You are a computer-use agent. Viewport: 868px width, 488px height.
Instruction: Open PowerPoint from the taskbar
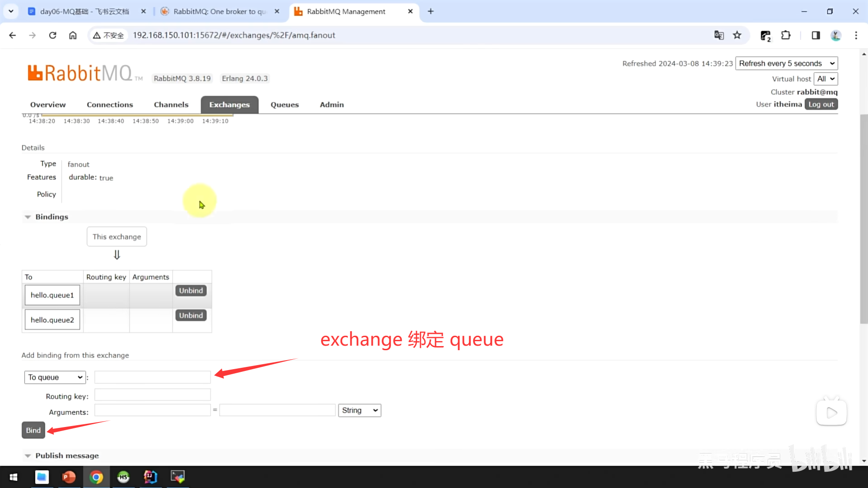click(x=69, y=477)
